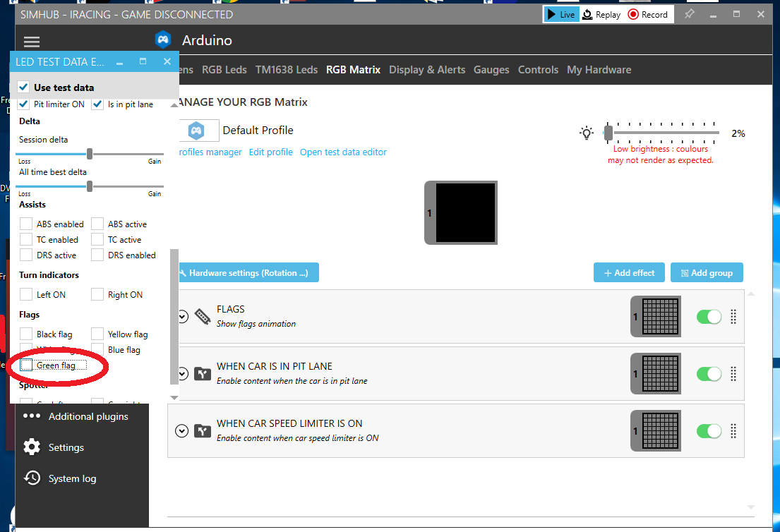
Task: Maximize the LED Test Data Editor window
Action: (x=143, y=61)
